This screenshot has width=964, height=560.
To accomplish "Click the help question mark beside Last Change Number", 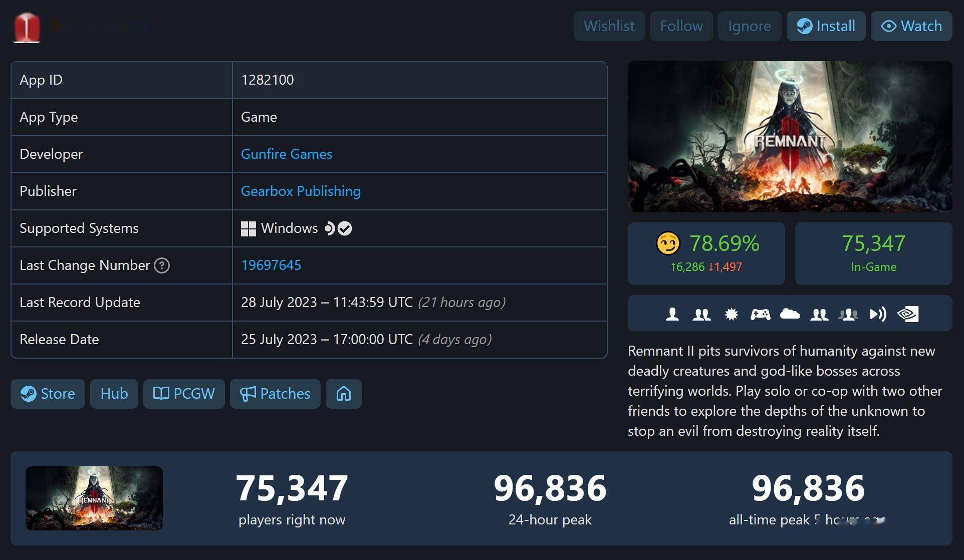I will pos(161,265).
